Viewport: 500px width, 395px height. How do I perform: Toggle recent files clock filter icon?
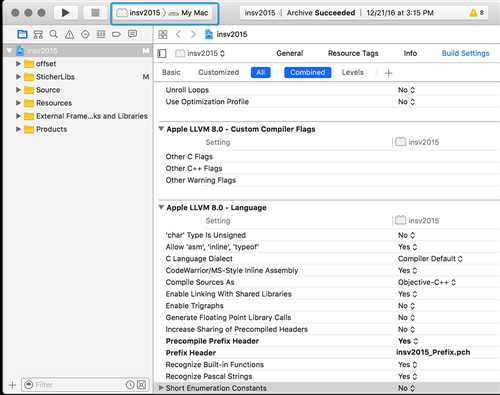tap(130, 385)
